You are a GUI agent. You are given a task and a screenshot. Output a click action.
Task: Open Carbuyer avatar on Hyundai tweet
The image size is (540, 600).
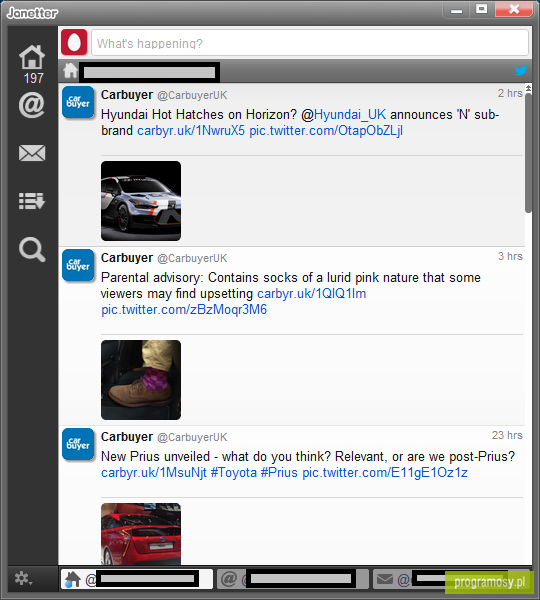[x=78, y=103]
